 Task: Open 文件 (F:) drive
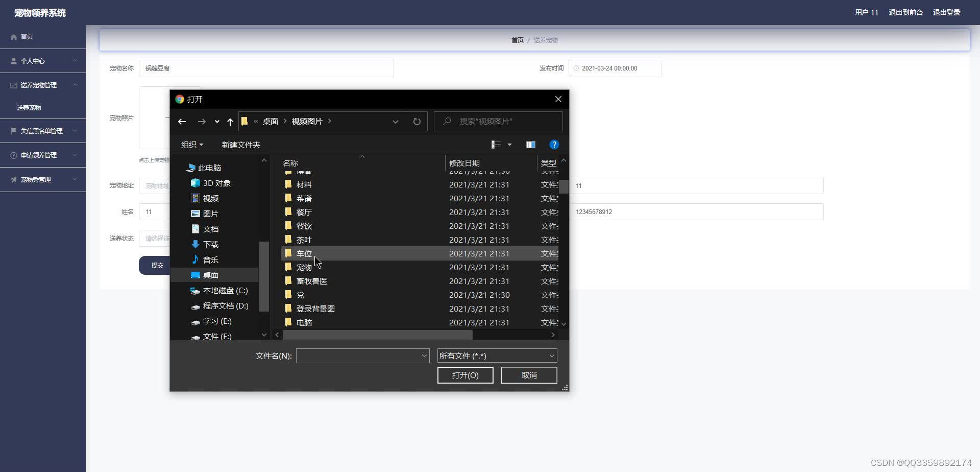coord(211,336)
